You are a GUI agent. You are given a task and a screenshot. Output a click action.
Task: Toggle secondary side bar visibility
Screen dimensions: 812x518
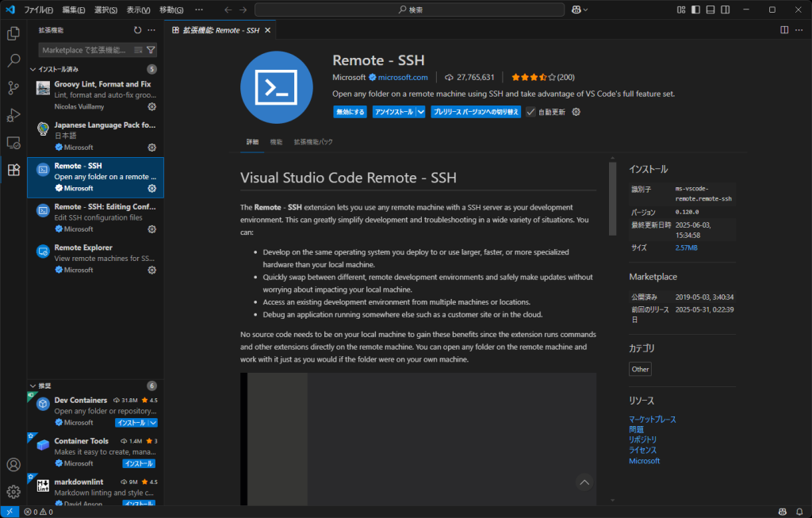[726, 10]
